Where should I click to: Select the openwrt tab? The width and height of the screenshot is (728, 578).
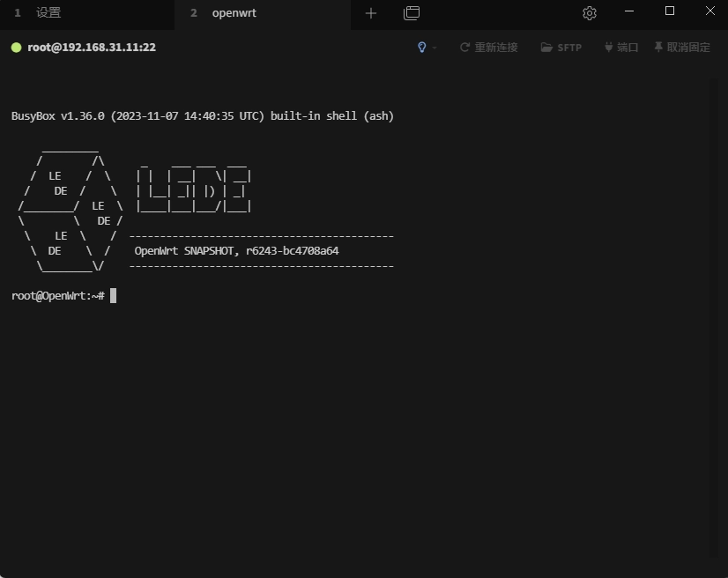[x=263, y=13]
